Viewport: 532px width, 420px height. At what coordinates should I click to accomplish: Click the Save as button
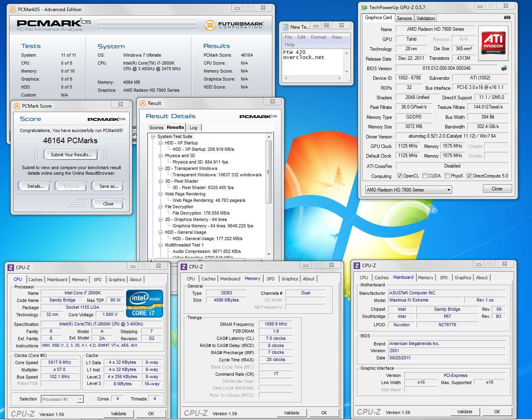tap(108, 186)
